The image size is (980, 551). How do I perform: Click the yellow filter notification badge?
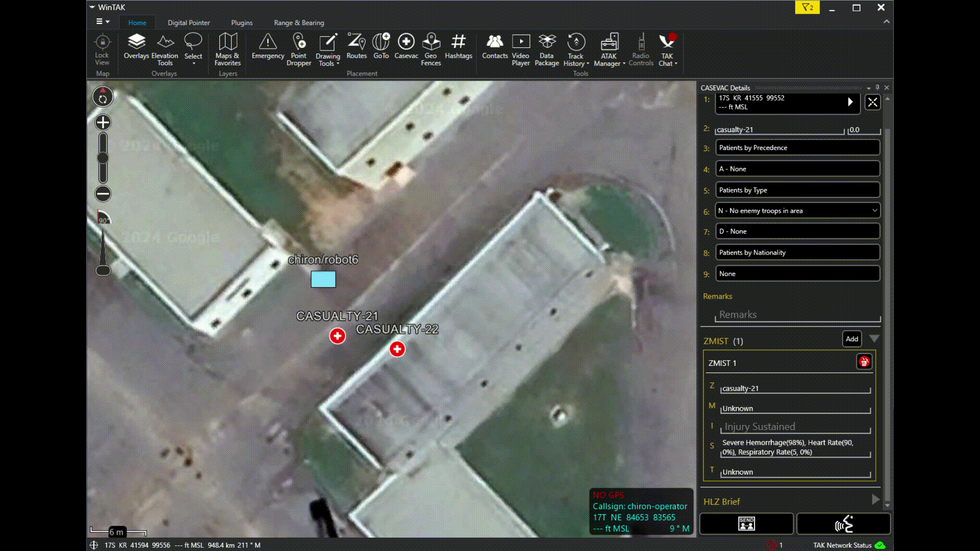pyautogui.click(x=807, y=7)
